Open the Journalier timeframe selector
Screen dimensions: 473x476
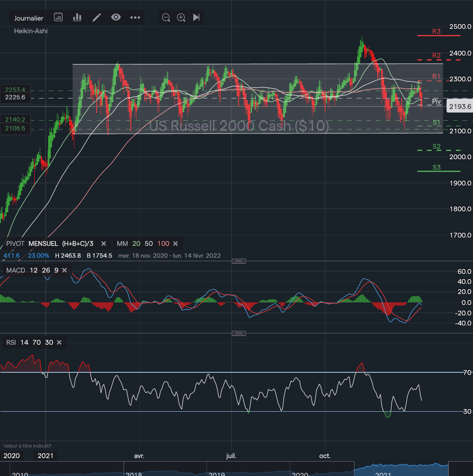pos(28,18)
